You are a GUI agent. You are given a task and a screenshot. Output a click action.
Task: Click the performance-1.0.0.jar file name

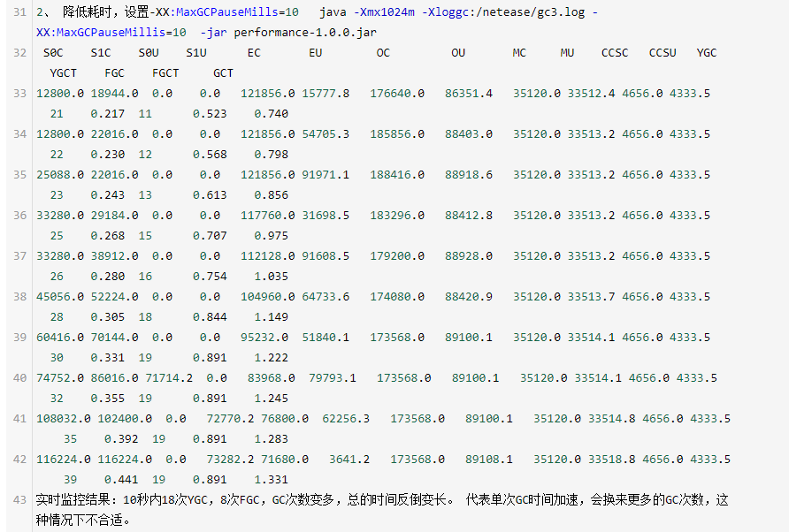click(305, 33)
